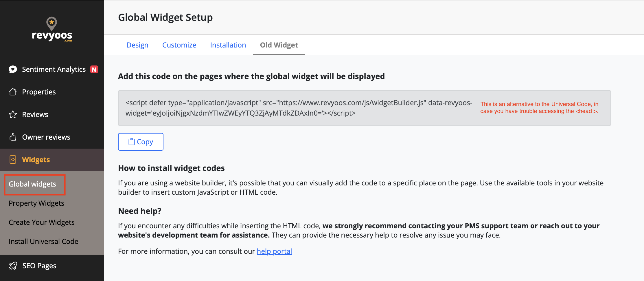This screenshot has width=644, height=281.
Task: Click the SEO Pages rocket icon
Action: tap(13, 266)
